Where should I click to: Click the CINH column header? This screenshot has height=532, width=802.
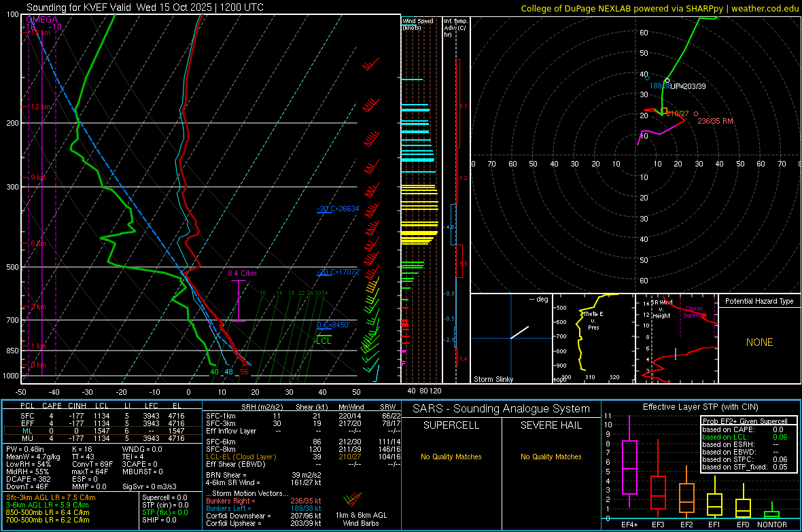pyautogui.click(x=77, y=406)
